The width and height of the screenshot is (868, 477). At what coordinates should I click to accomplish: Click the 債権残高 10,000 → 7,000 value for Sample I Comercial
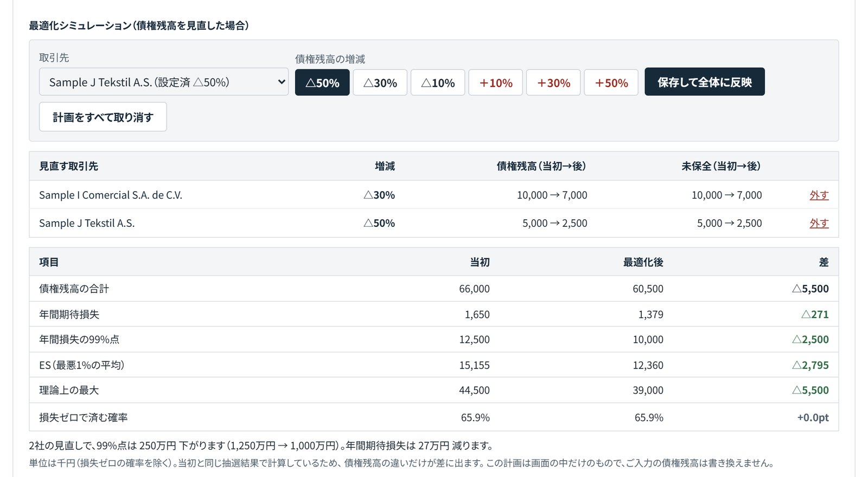[552, 195]
